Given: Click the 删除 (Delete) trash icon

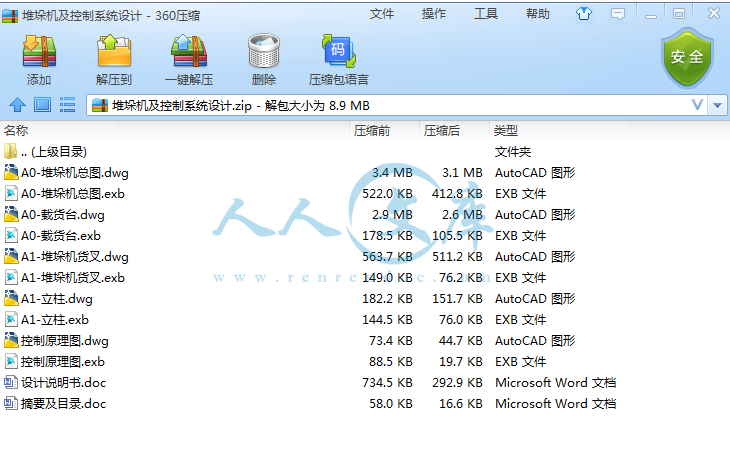Looking at the screenshot, I should 264,51.
